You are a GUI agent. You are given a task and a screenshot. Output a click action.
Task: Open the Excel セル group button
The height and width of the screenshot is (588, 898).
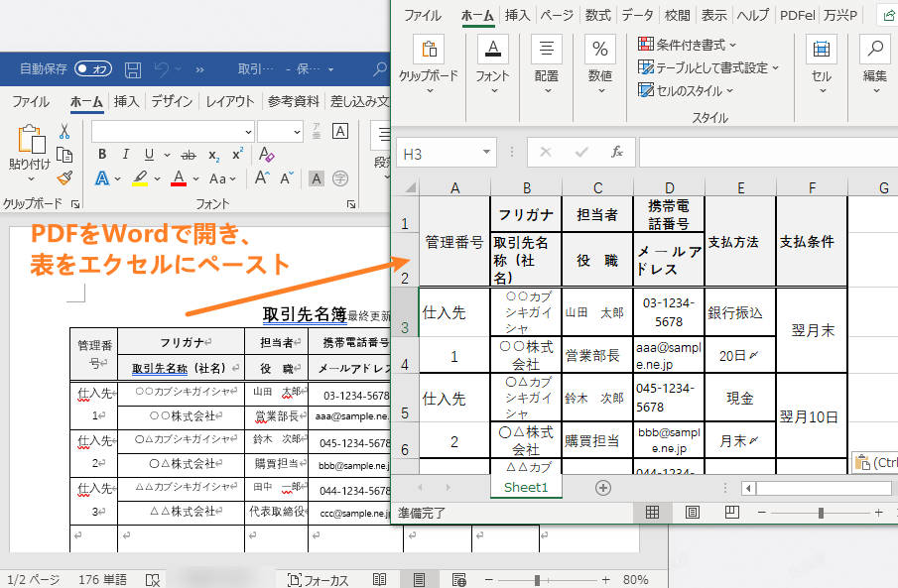coord(822,64)
